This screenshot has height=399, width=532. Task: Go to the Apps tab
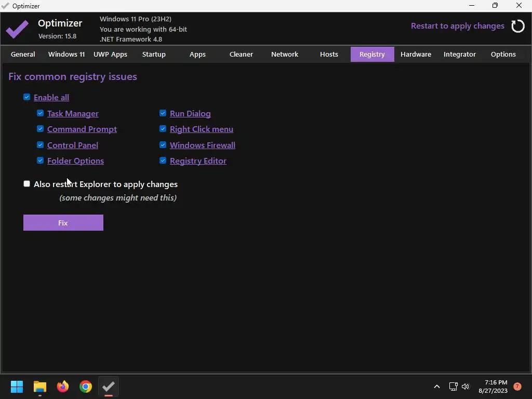point(197,54)
